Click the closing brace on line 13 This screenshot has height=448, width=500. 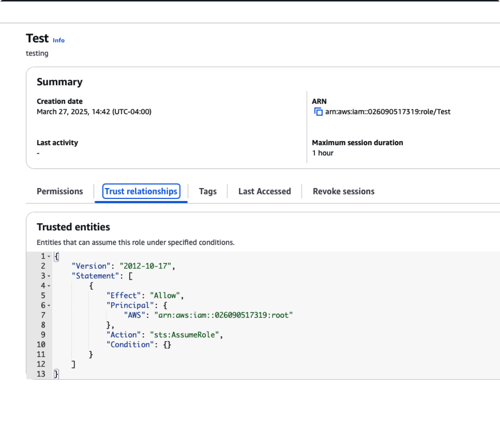[56, 374]
